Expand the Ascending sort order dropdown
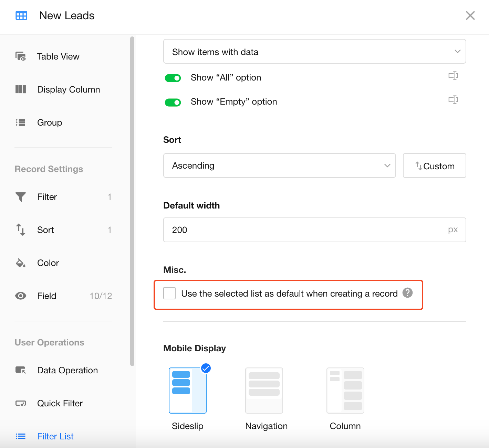This screenshot has width=489, height=448. pyautogui.click(x=279, y=166)
